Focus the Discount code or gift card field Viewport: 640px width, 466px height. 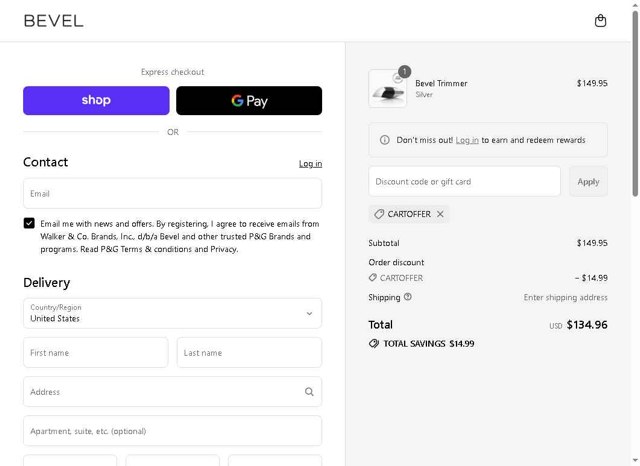point(464,181)
